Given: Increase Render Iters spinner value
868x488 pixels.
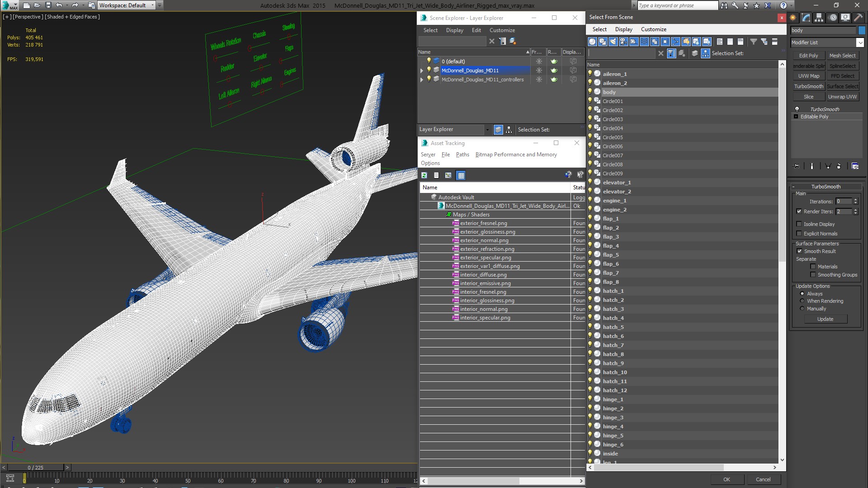Looking at the screenshot, I should pyautogui.click(x=855, y=210).
